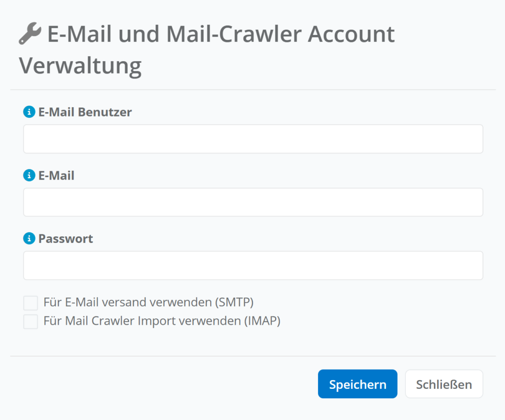Click the separator line above the Speichern button
505x420 pixels.
click(x=252, y=356)
